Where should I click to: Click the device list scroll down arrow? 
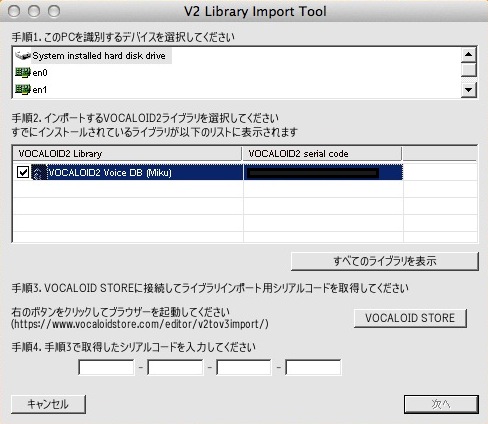point(469,89)
